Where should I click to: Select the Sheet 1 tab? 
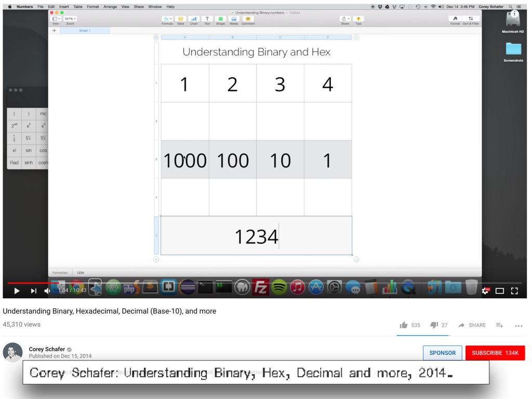point(85,31)
